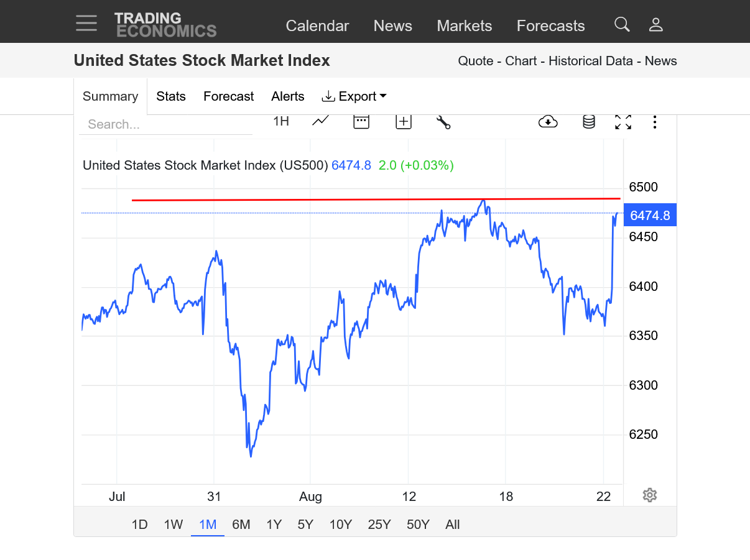750x560 pixels.
Task: Toggle fullscreen chart view
Action: point(623,122)
